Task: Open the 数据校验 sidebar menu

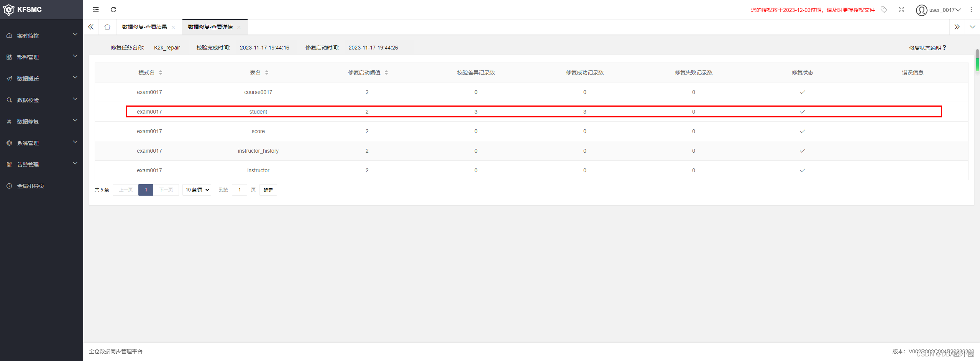Action: tap(41, 100)
